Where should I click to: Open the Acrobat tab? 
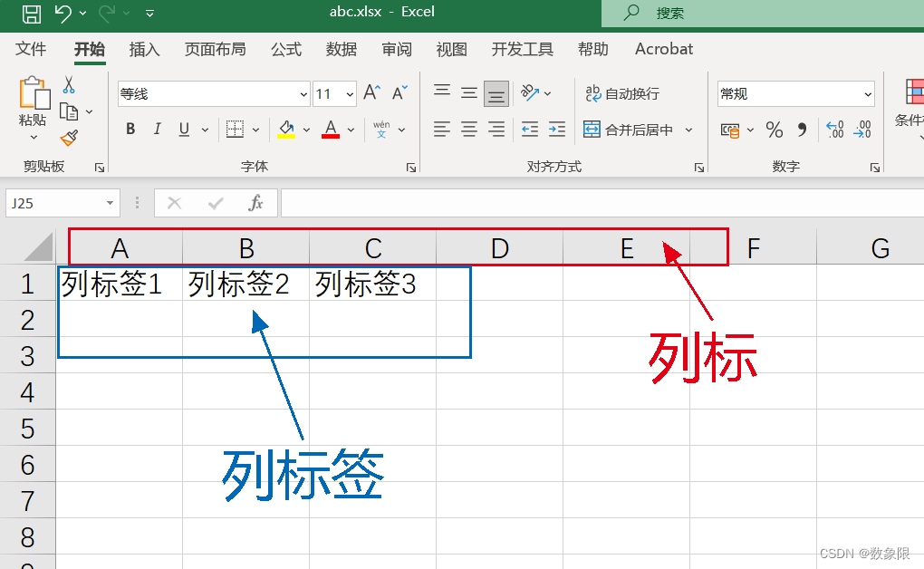[663, 49]
